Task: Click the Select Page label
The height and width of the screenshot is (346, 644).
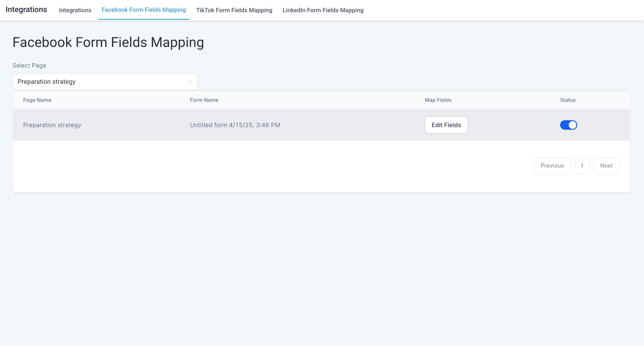Action: (29, 65)
